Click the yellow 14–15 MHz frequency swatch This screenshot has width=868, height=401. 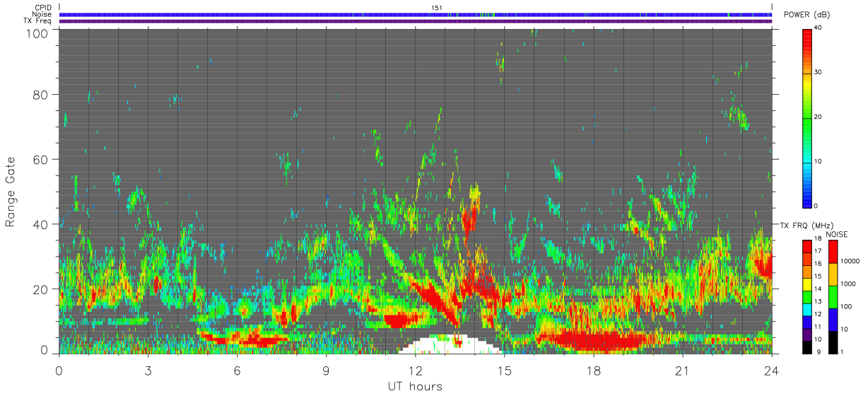807,284
